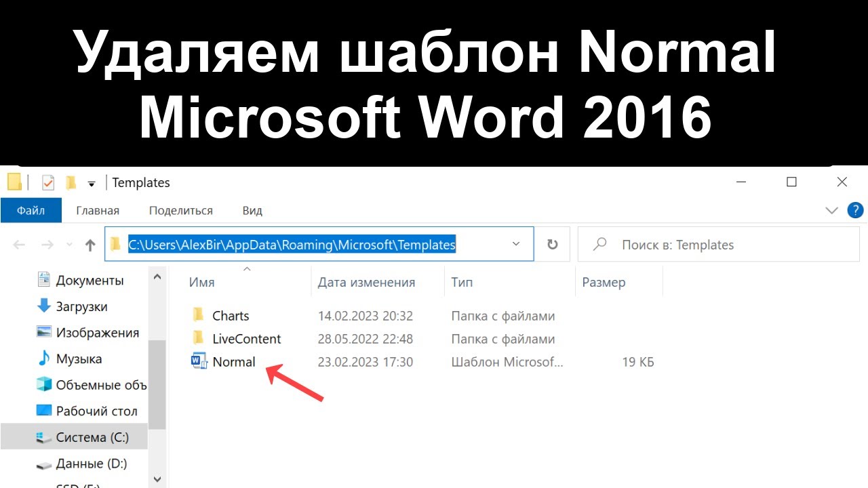Open the address bar history dropdown
The height and width of the screenshot is (488, 868).
pyautogui.click(x=516, y=244)
